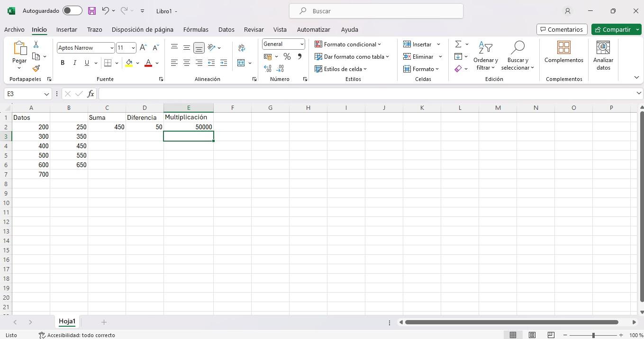The image size is (644, 339).
Task: Toggle bold formatting
Action: 63,62
